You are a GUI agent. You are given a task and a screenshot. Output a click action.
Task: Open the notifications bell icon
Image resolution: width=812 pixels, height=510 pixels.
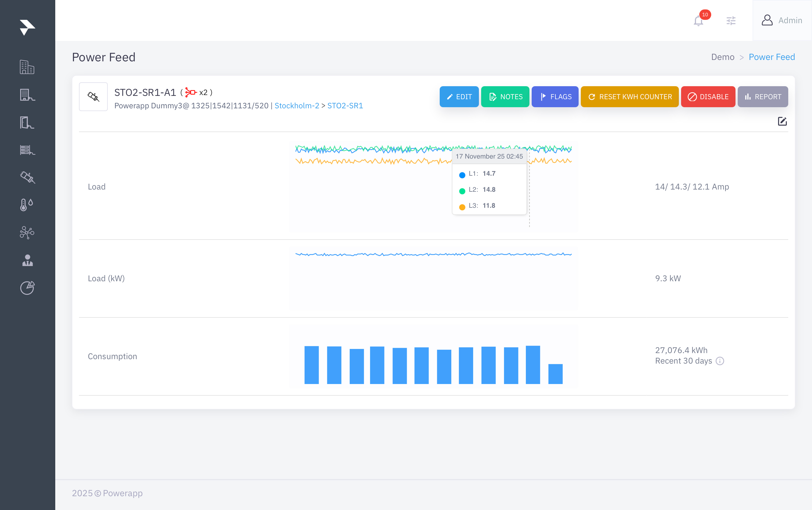(x=698, y=21)
